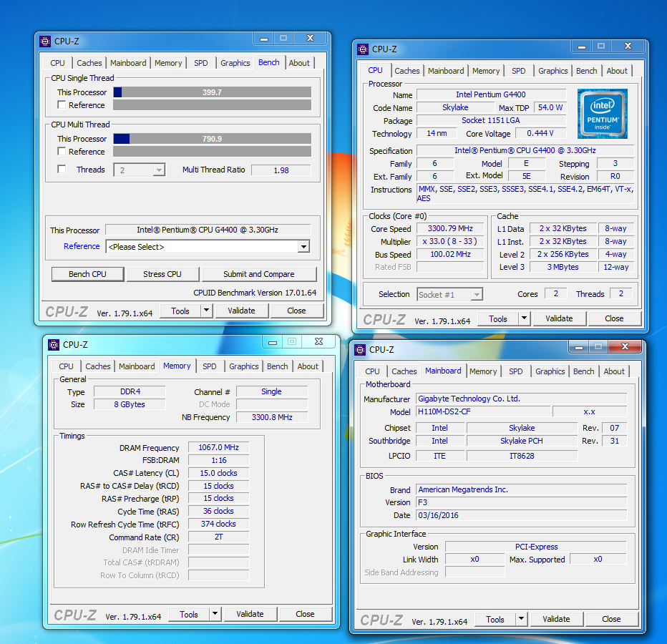This screenshot has height=644, width=667.
Task: Click the DRAM Frequency value 1067.0 MHz
Action: click(x=219, y=447)
